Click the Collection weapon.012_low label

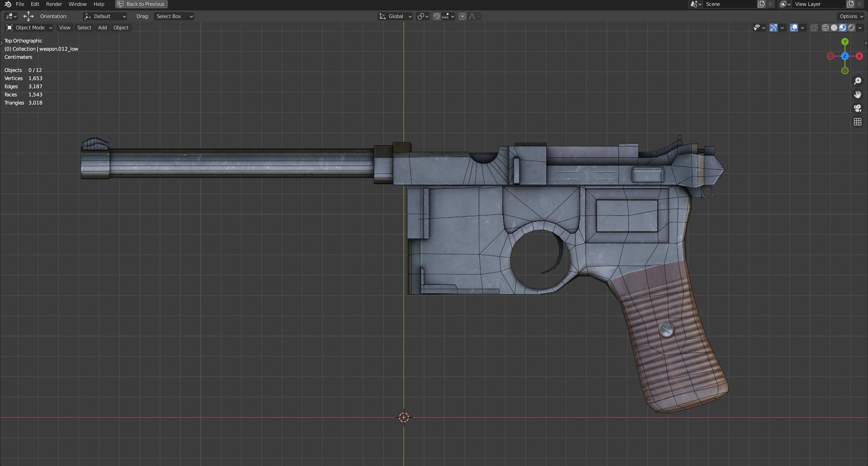41,49
